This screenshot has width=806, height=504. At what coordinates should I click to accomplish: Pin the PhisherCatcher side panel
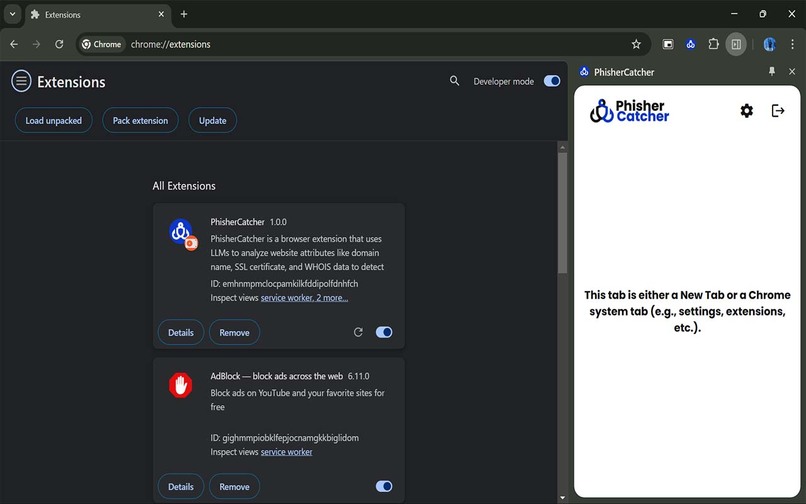(772, 71)
